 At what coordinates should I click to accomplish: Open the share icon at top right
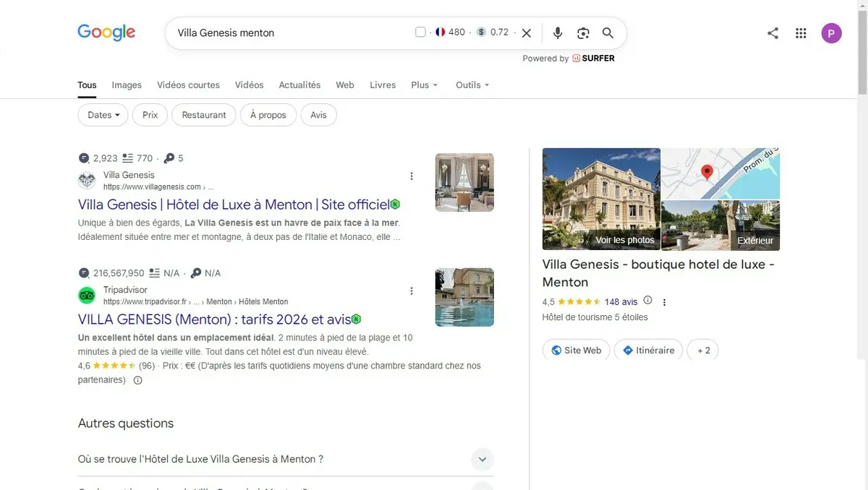tap(773, 33)
